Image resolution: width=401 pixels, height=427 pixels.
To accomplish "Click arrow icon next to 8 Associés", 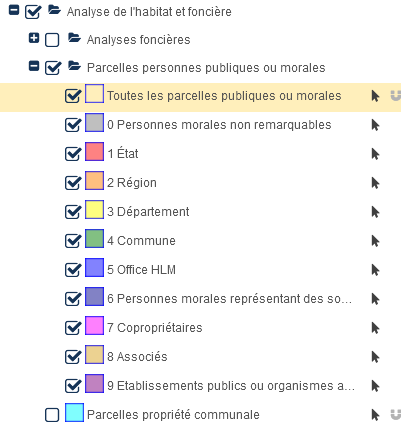I will coord(375,357).
